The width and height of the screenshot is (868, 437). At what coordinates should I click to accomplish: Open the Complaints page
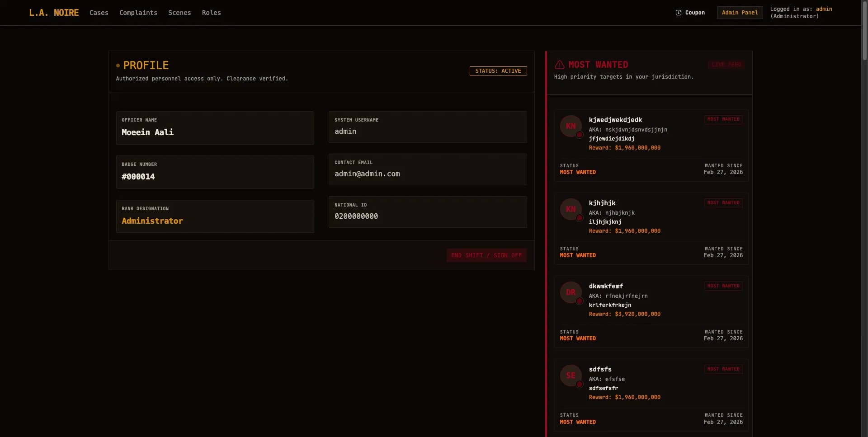point(138,13)
